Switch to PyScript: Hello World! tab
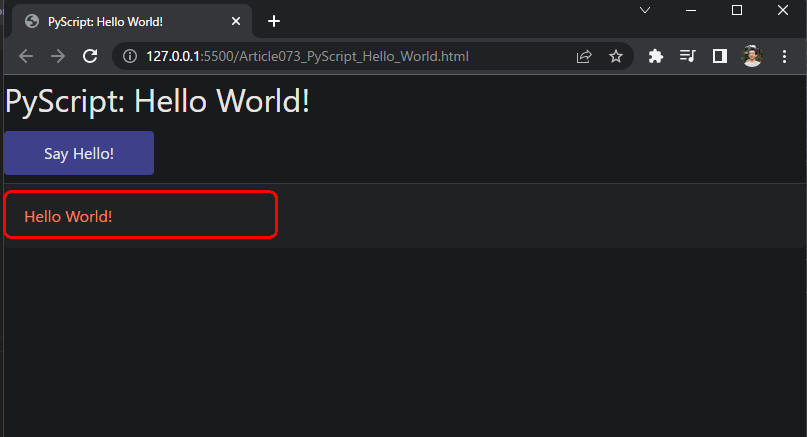Image resolution: width=807 pixels, height=437 pixels. [131, 21]
